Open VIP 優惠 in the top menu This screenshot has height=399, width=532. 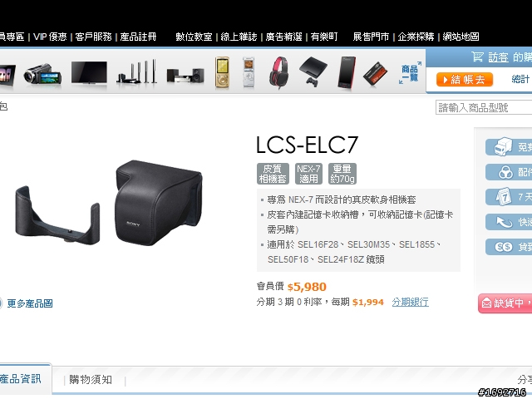(x=50, y=37)
